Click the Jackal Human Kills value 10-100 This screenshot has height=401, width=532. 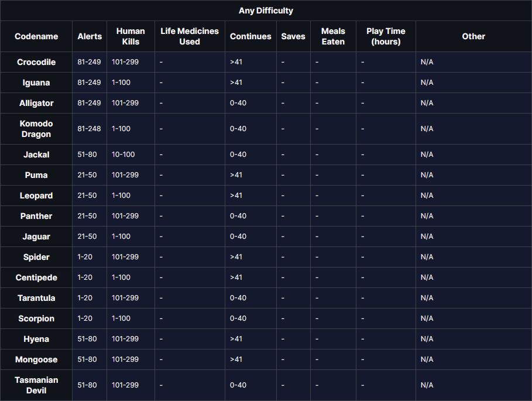123,155
